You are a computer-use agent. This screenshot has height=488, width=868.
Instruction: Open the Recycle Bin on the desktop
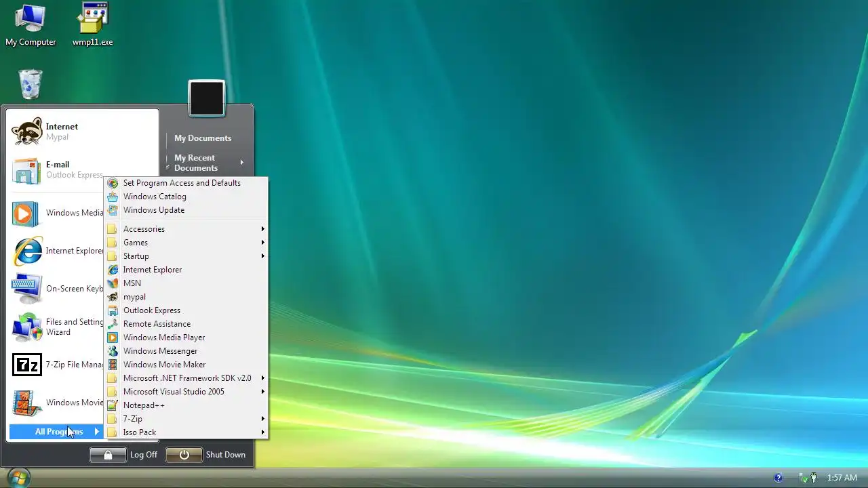(x=31, y=85)
